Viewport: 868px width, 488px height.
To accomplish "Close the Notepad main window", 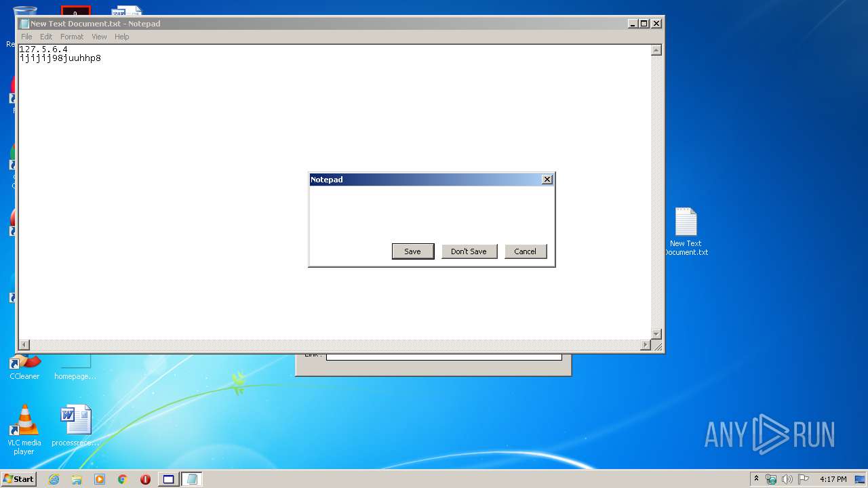I will tap(656, 24).
